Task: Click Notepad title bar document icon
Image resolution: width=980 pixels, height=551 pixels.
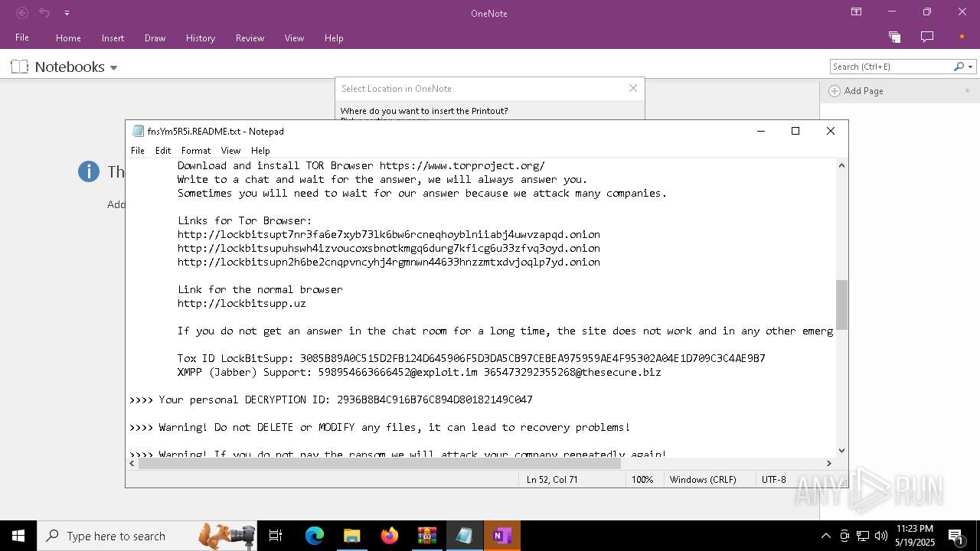Action: pyautogui.click(x=138, y=131)
